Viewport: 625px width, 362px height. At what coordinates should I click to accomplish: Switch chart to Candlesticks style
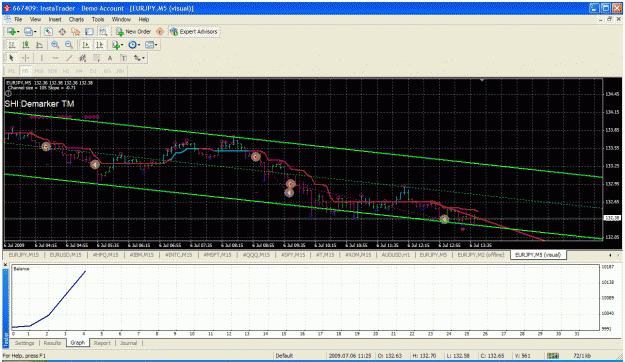pos(26,45)
